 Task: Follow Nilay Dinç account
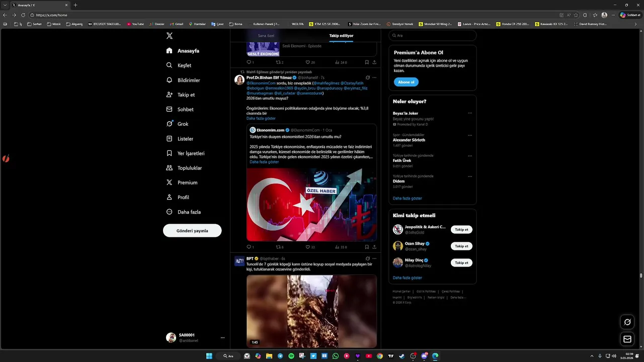click(x=461, y=263)
